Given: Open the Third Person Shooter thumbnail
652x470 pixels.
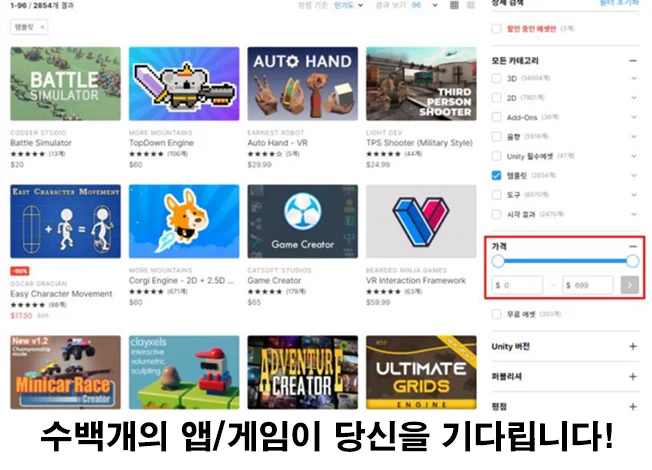Looking at the screenshot, I should click(421, 84).
